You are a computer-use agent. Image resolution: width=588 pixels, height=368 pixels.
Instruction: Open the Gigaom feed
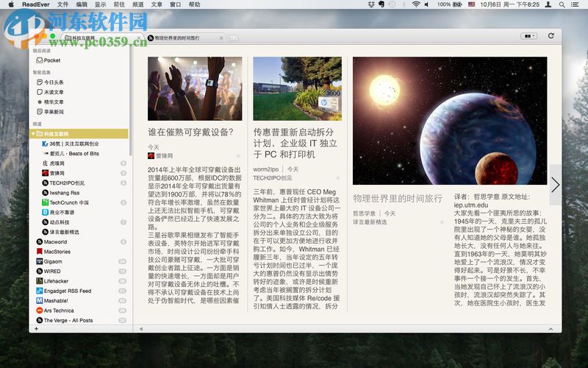pos(49,261)
